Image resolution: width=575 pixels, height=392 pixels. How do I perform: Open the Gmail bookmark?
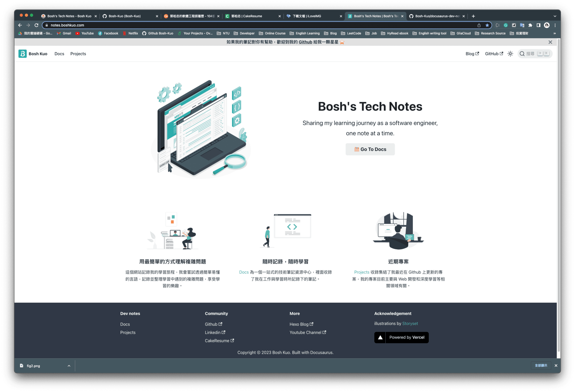[64, 33]
